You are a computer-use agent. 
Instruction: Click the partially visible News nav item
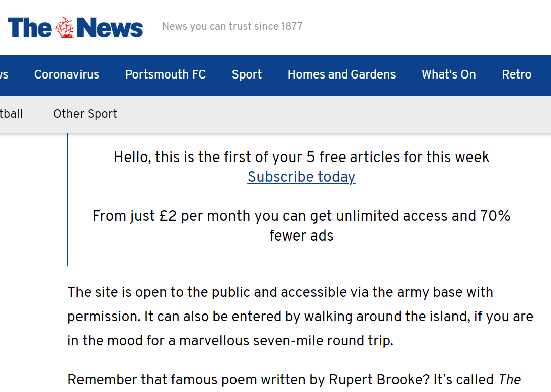[4, 74]
